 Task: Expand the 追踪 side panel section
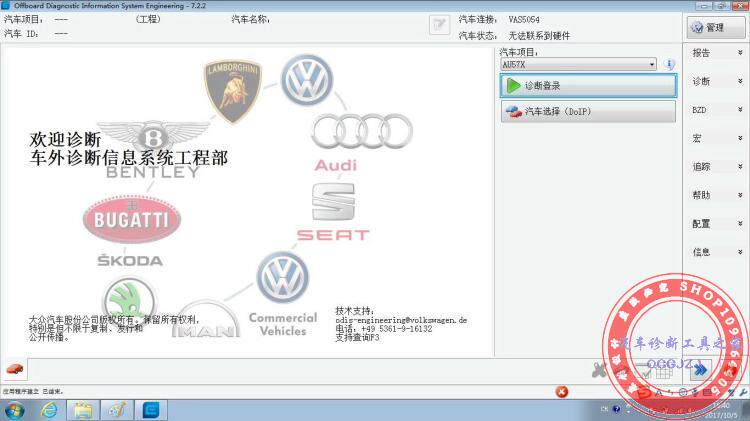tap(716, 166)
